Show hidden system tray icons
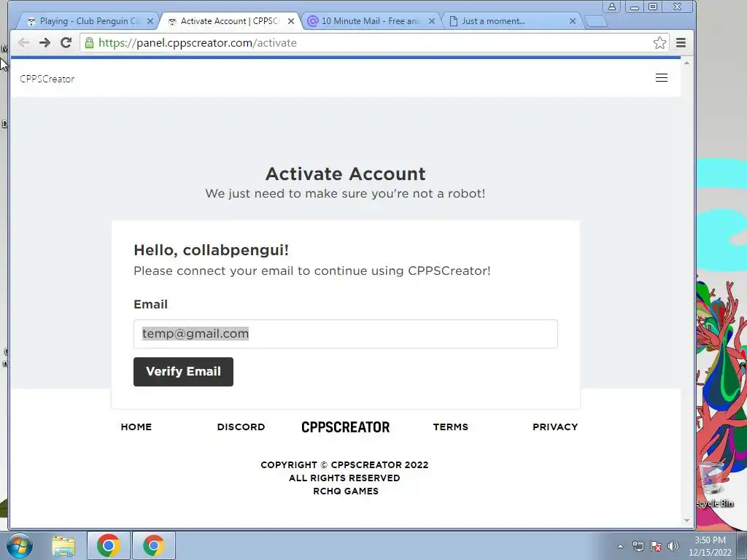The height and width of the screenshot is (560, 747). tap(620, 546)
